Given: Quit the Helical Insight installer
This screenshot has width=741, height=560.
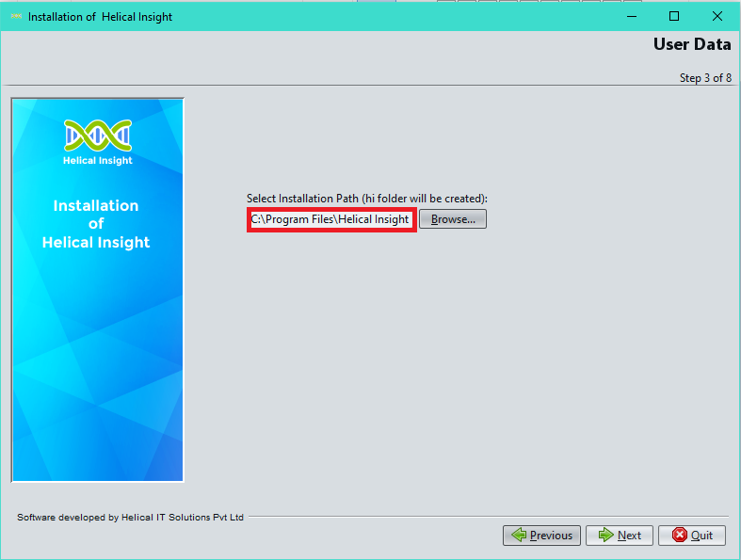Looking at the screenshot, I should [692, 535].
